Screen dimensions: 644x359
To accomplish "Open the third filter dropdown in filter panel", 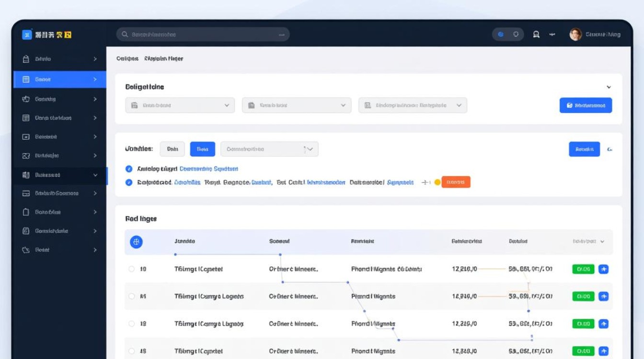I will coord(413,105).
